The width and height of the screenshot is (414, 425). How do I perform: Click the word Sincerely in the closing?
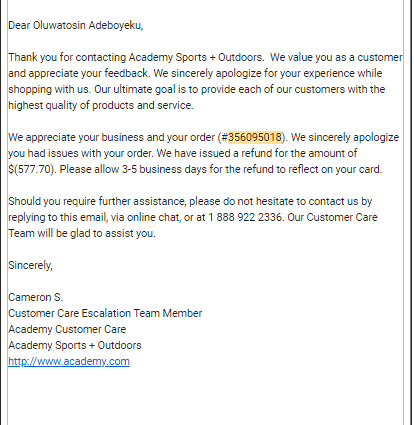(30, 265)
